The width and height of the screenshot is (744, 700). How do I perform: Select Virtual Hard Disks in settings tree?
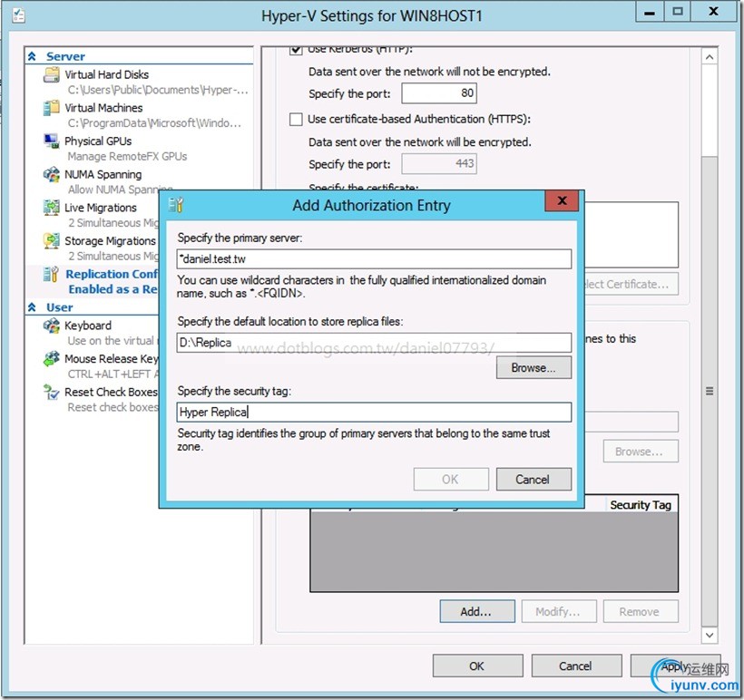[x=107, y=74]
